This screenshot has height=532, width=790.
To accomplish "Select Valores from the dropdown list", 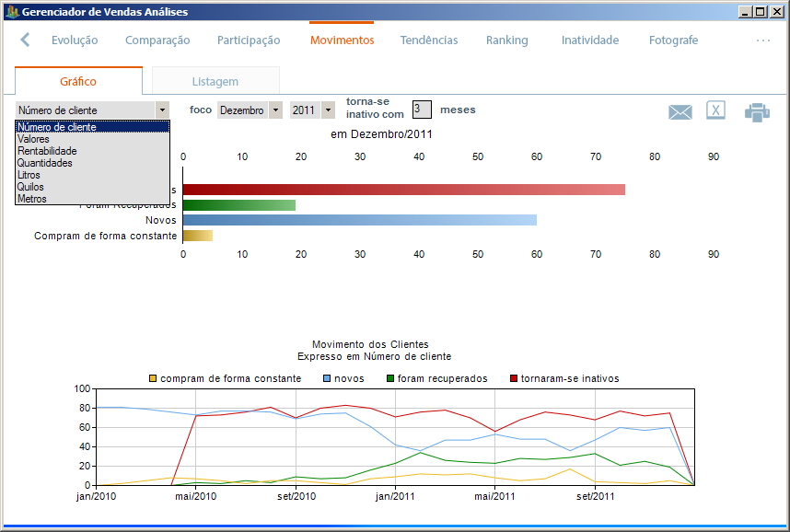I will pos(33,139).
